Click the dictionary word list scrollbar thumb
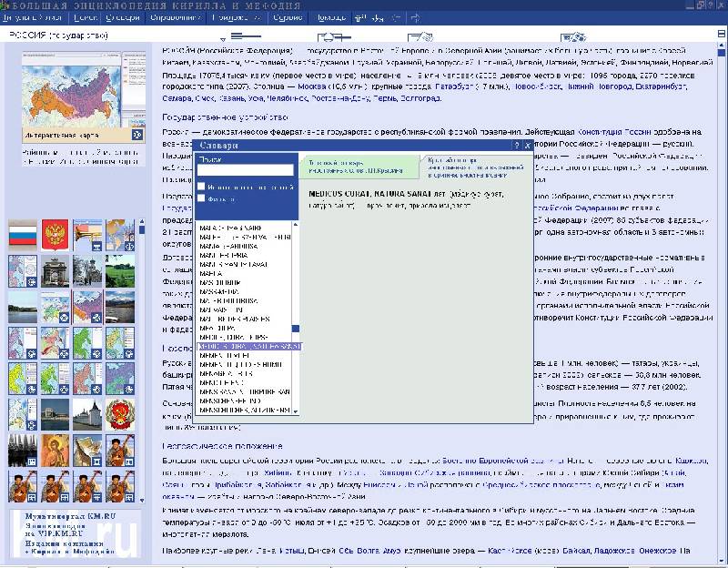This screenshot has height=568, width=728. click(296, 329)
